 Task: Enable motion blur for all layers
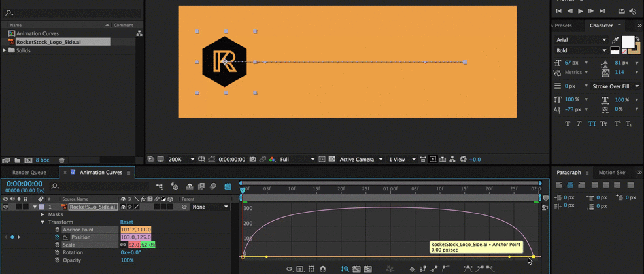pyautogui.click(x=212, y=186)
